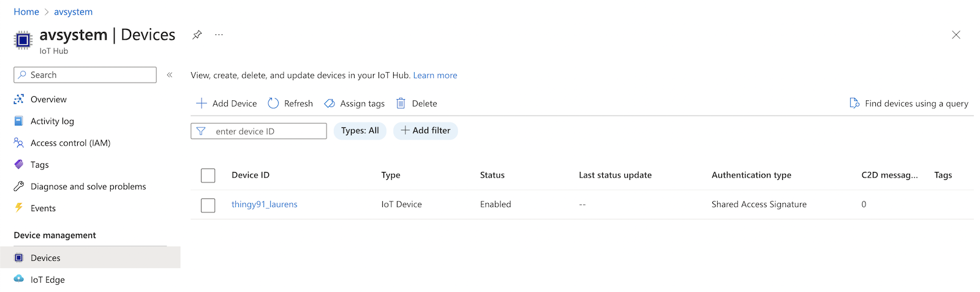Click the Type column header
980x292 pixels.
pyautogui.click(x=391, y=175)
